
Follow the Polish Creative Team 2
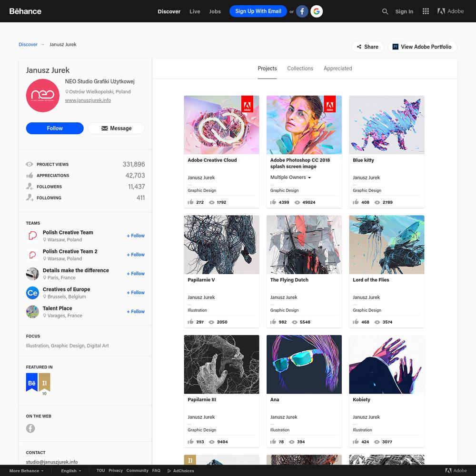136,255
